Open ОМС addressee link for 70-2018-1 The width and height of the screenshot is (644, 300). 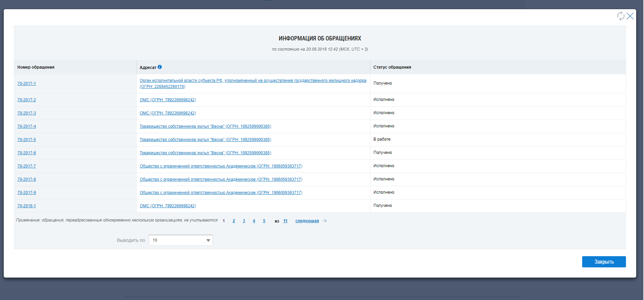coord(168,206)
